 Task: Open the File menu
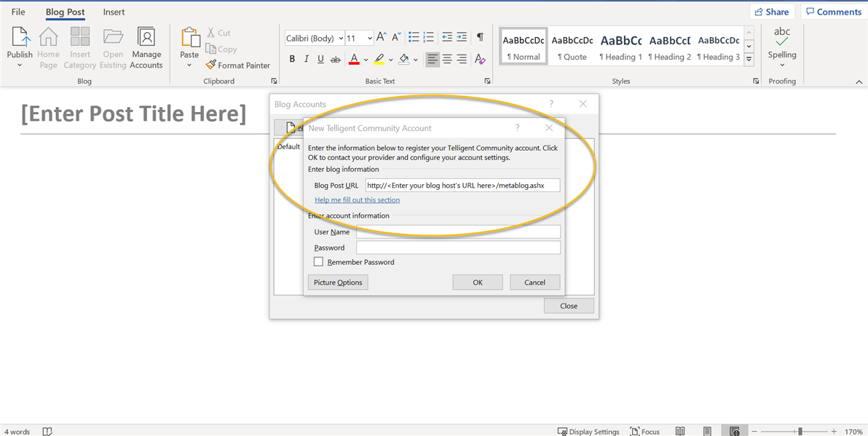(18, 12)
